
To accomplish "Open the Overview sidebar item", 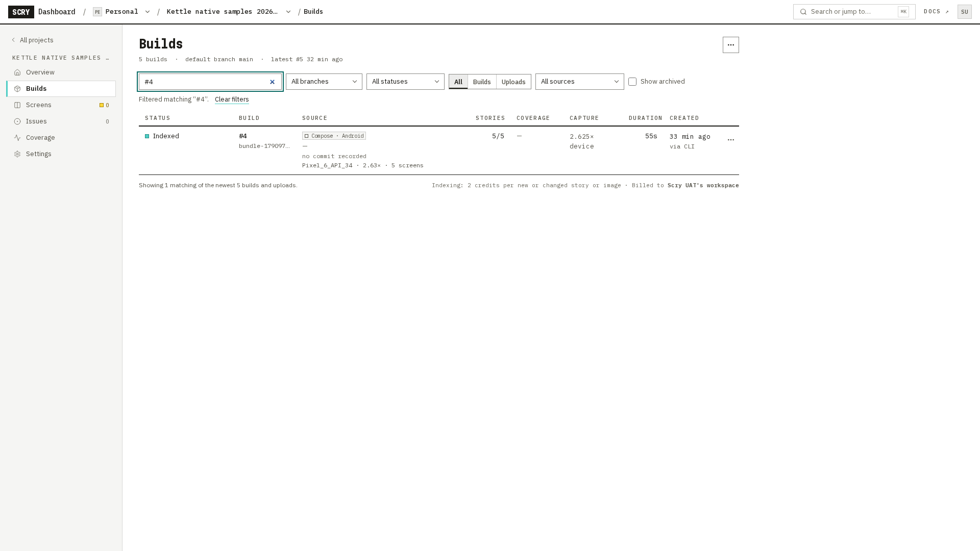I will [x=61, y=72].
